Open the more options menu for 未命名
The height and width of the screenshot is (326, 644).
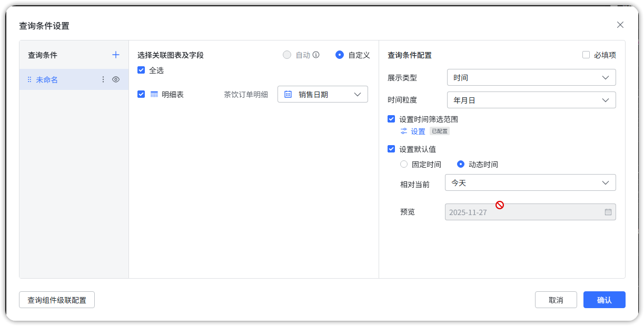103,79
